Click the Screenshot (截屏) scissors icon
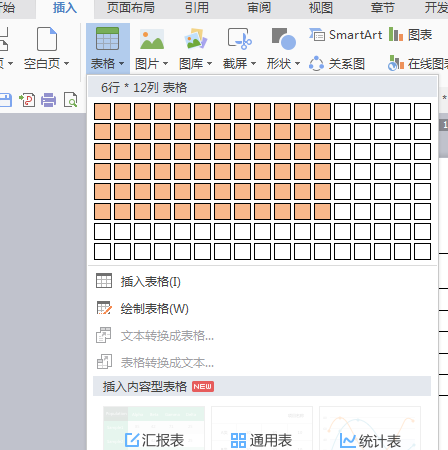The width and height of the screenshot is (448, 450). (240, 39)
